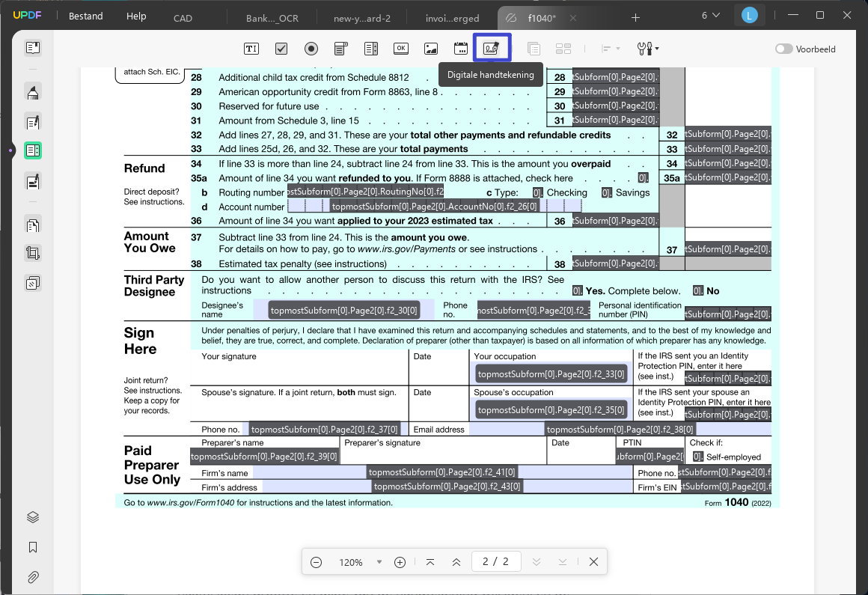Select the Spouse's occupation f2_35 field

(x=551, y=410)
